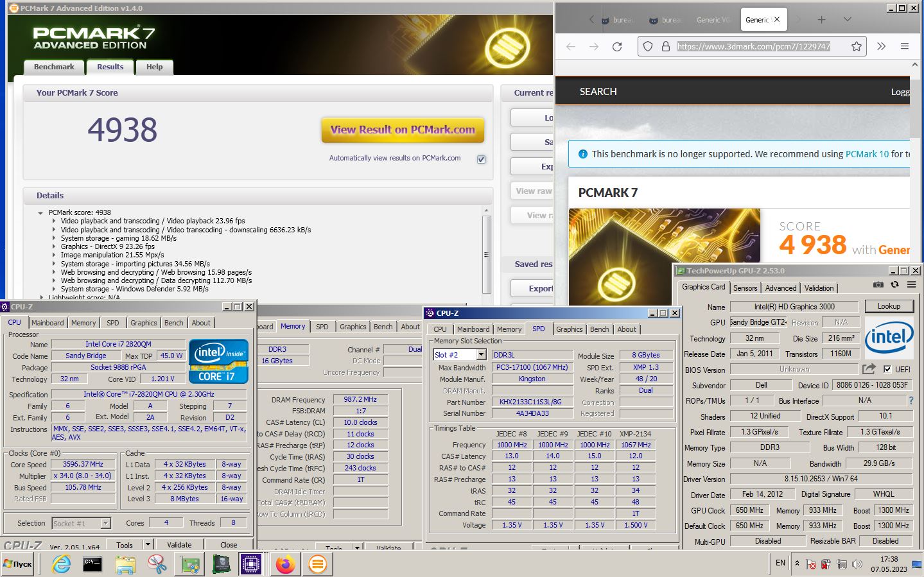Open a new tab with the plus button
The width and height of the screenshot is (924, 577).
tap(821, 20)
